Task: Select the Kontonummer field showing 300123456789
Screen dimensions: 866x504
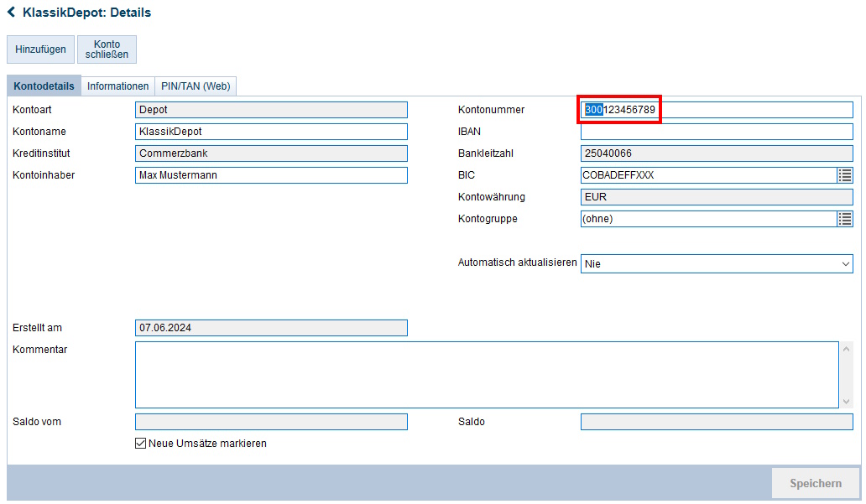Action: click(x=713, y=110)
